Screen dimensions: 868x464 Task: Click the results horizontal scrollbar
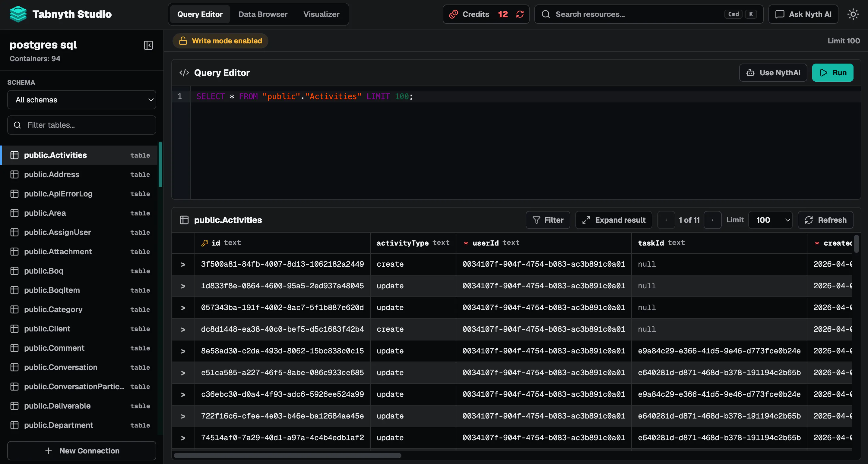coord(287,456)
